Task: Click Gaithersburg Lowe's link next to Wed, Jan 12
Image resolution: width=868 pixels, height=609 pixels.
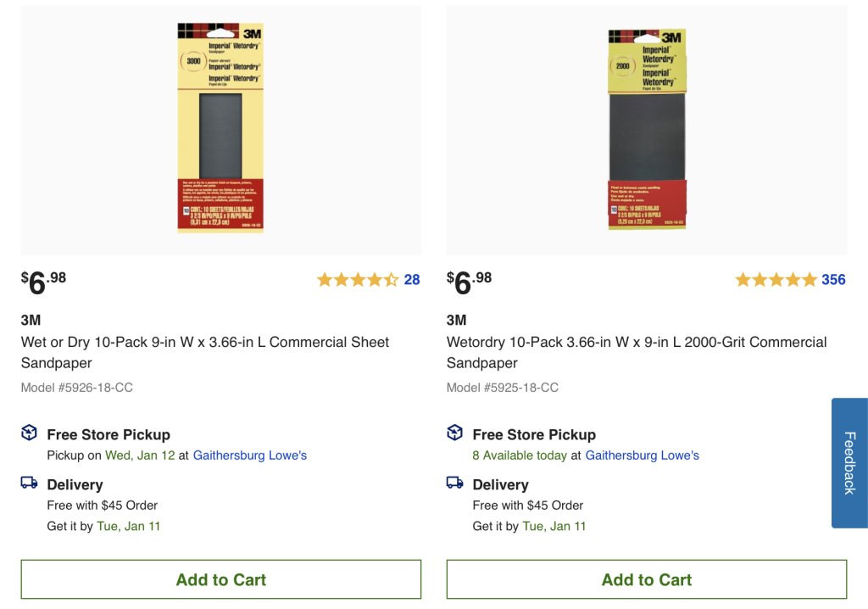Action: (250, 455)
